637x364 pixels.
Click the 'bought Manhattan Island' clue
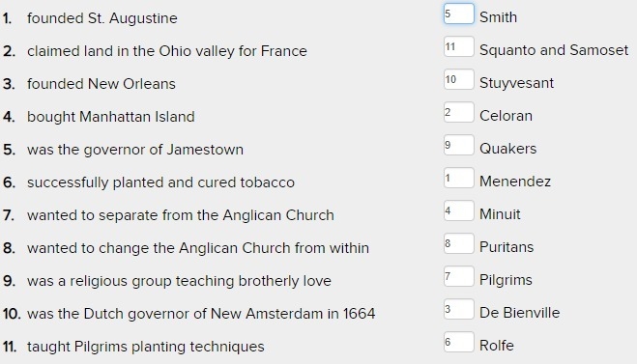[x=111, y=117]
